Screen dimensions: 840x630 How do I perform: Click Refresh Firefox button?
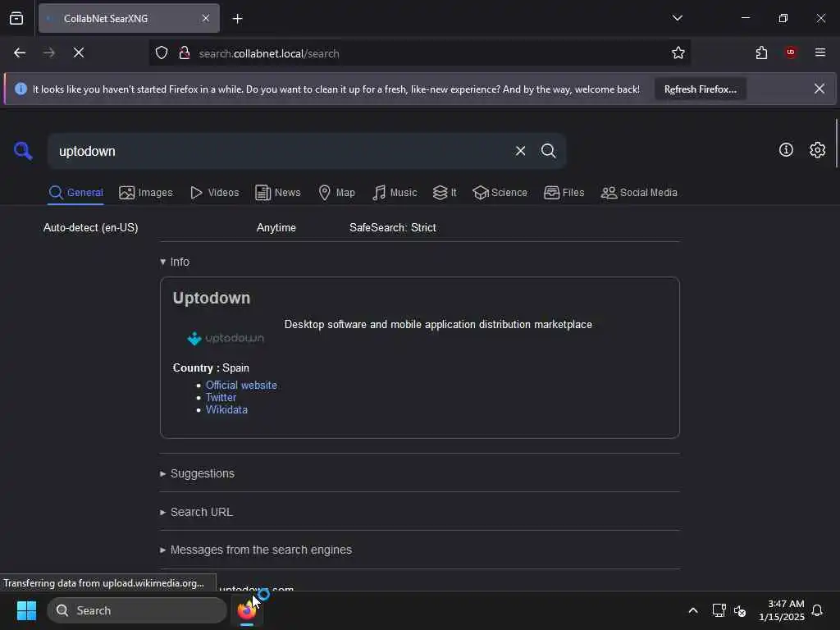pyautogui.click(x=701, y=89)
